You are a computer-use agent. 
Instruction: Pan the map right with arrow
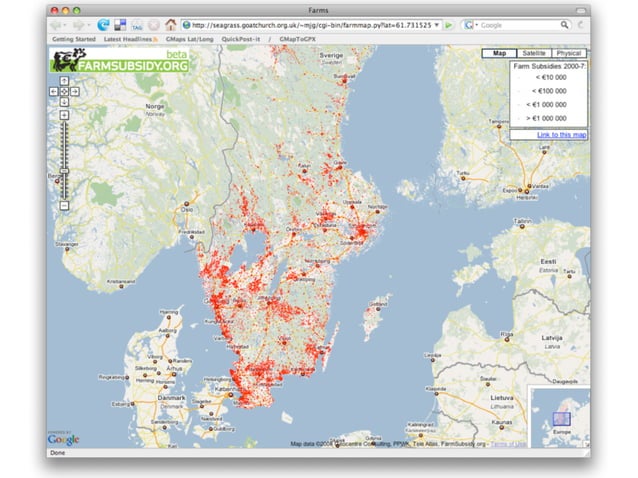(74, 91)
